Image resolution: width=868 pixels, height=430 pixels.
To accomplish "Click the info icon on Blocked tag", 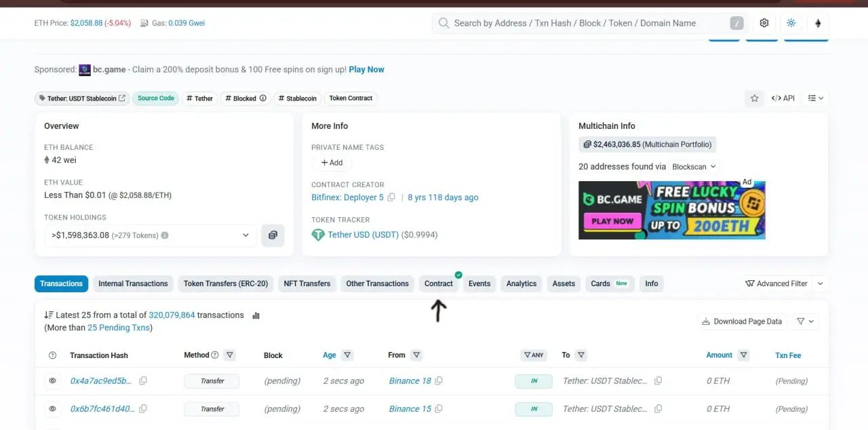I will tap(263, 98).
